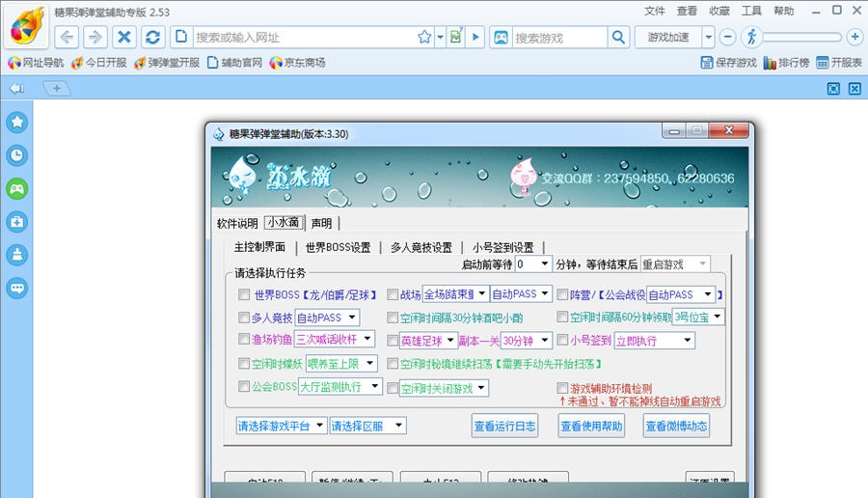The height and width of the screenshot is (498, 868).
Task: Stop page loading with X button
Action: (x=124, y=37)
